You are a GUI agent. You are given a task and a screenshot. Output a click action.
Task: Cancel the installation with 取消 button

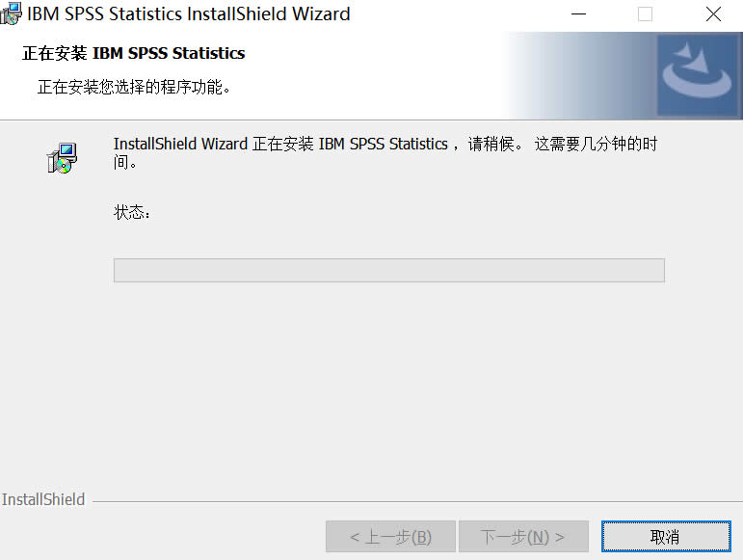[666, 536]
